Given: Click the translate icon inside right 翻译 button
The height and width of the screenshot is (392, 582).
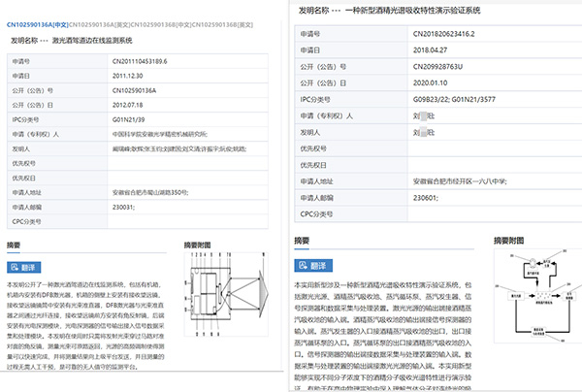Looking at the screenshot, I should point(304,266).
